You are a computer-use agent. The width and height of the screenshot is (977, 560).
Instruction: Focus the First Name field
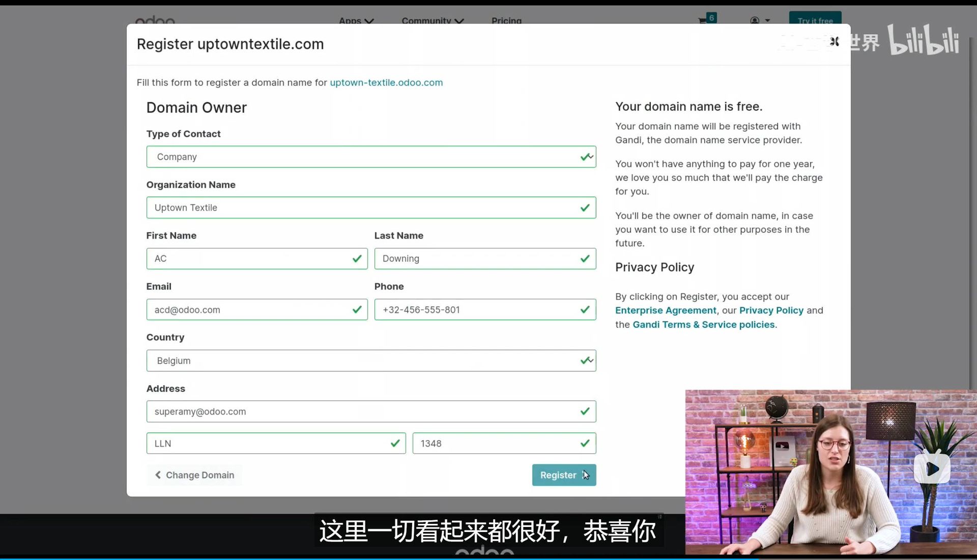[257, 258]
